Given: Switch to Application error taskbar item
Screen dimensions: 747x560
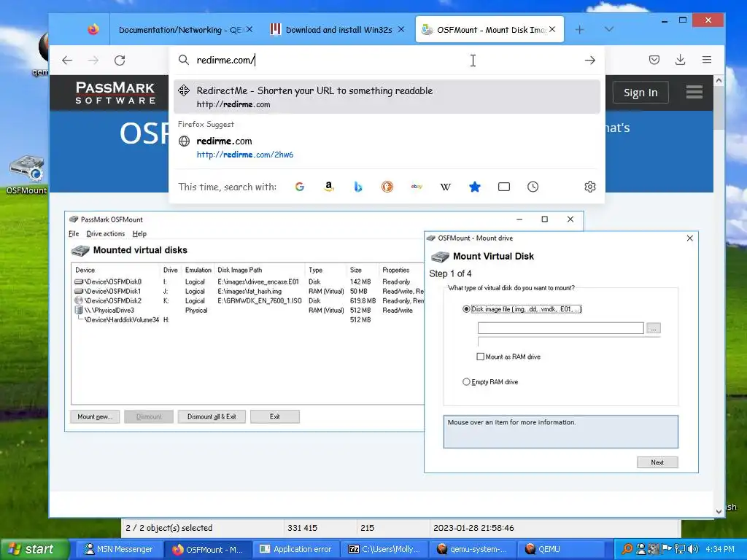Looking at the screenshot, I should pyautogui.click(x=296, y=549).
